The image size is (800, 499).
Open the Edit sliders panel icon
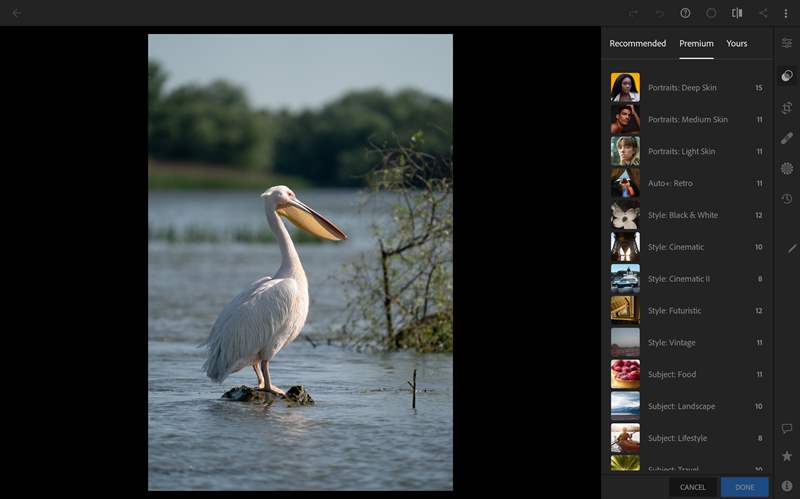(787, 43)
